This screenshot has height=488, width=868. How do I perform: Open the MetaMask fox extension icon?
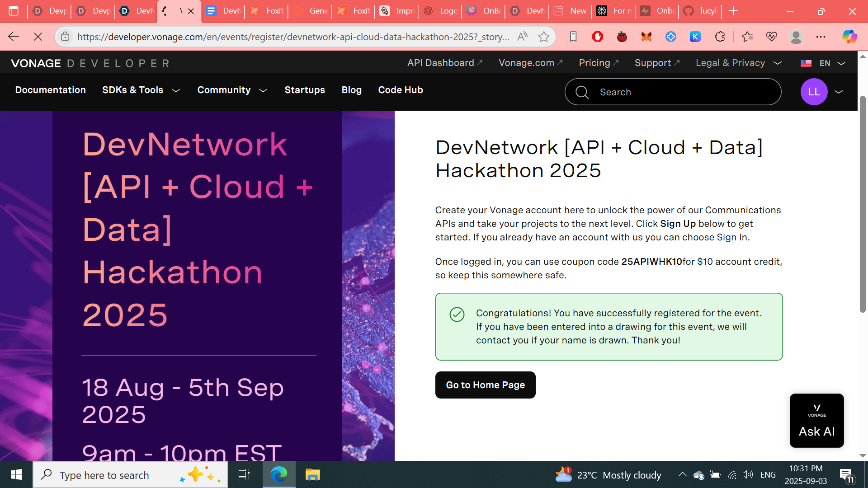click(646, 37)
